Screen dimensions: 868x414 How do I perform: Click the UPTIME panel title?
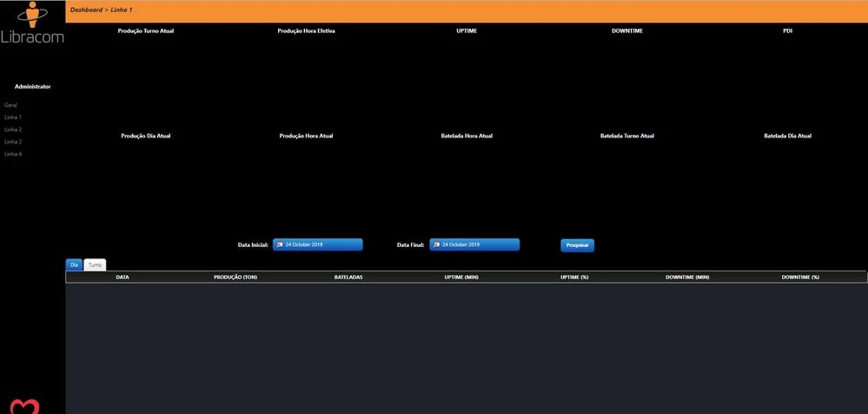[x=467, y=31]
